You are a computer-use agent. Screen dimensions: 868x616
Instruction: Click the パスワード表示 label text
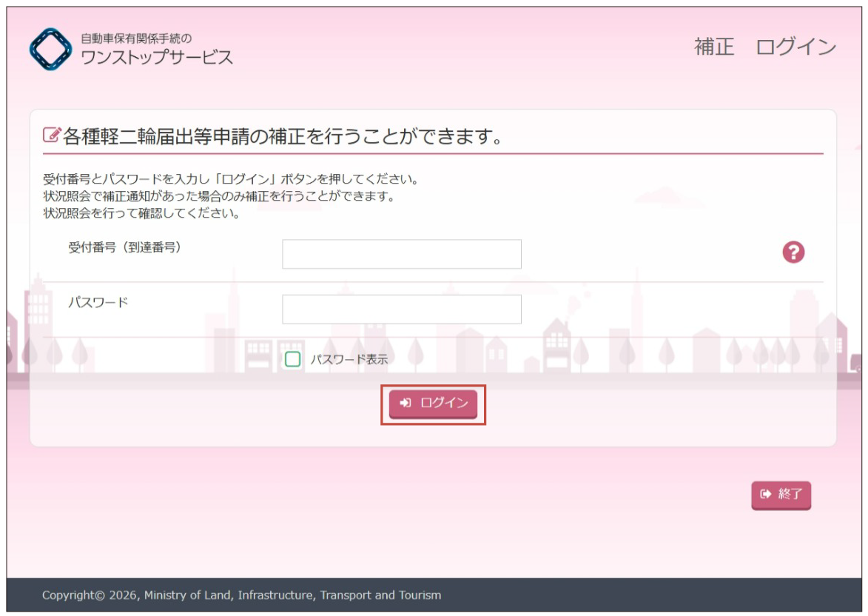[349, 360]
